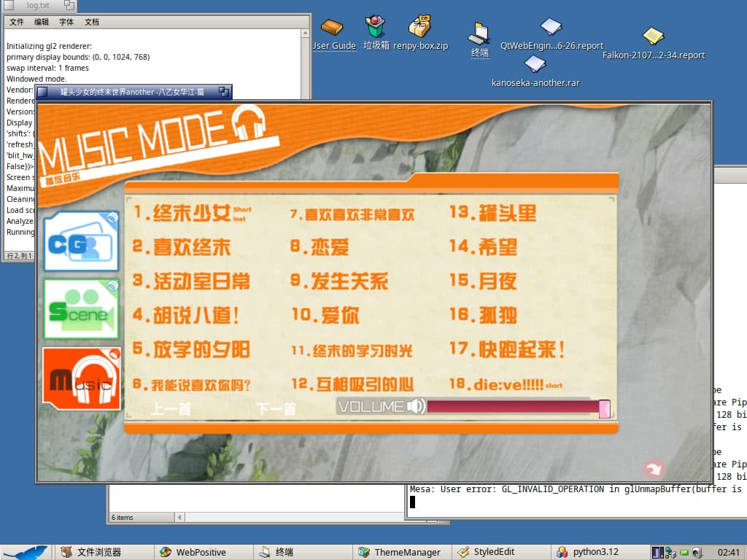Click the log.txt window title tab
Viewport: 747px width, 560px height.
(38, 5)
